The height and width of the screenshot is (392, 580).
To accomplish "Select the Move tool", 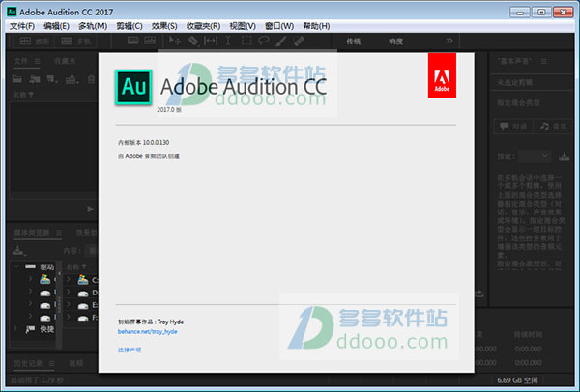I will (x=175, y=41).
